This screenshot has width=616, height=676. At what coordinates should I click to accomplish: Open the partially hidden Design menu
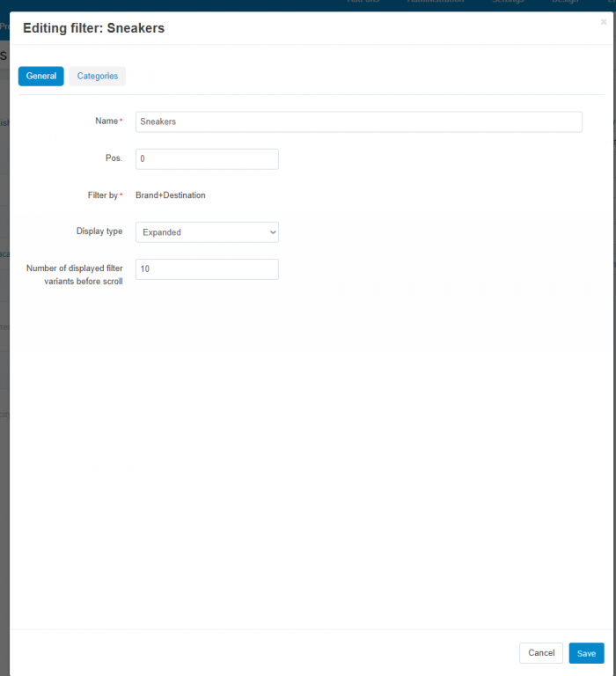[565, 2]
